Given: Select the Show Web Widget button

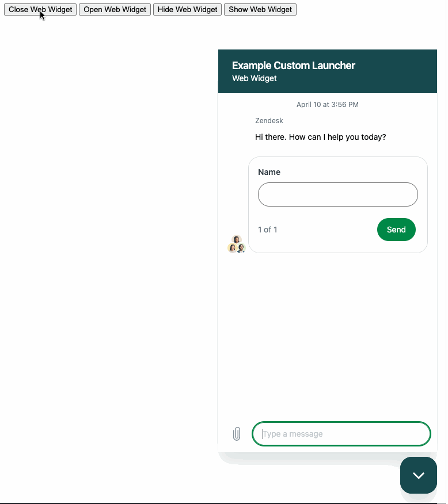Looking at the screenshot, I should pos(260,10).
